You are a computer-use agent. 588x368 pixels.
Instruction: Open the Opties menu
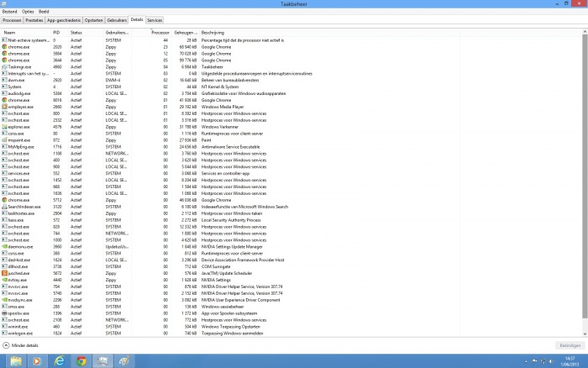[x=28, y=12]
